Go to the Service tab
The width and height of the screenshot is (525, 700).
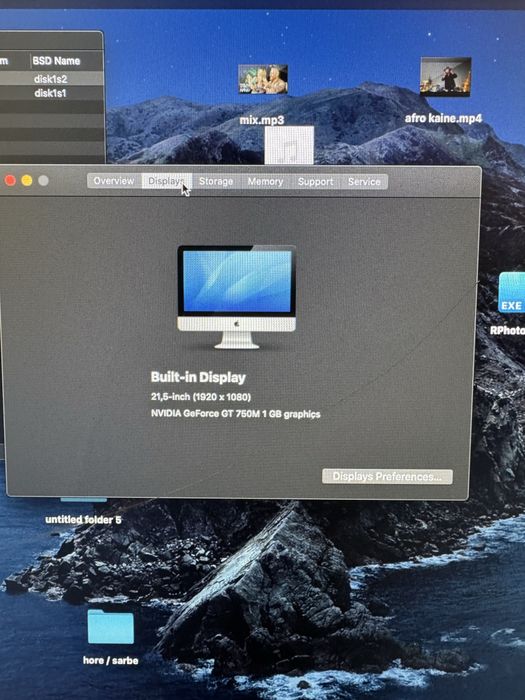coord(364,182)
